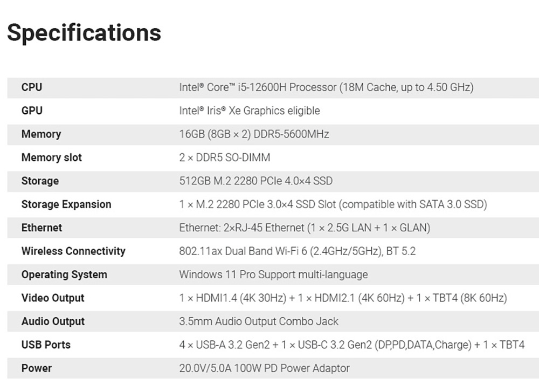The width and height of the screenshot is (539, 392).
Task: Click the Memory row label
Action: pyautogui.click(x=41, y=134)
